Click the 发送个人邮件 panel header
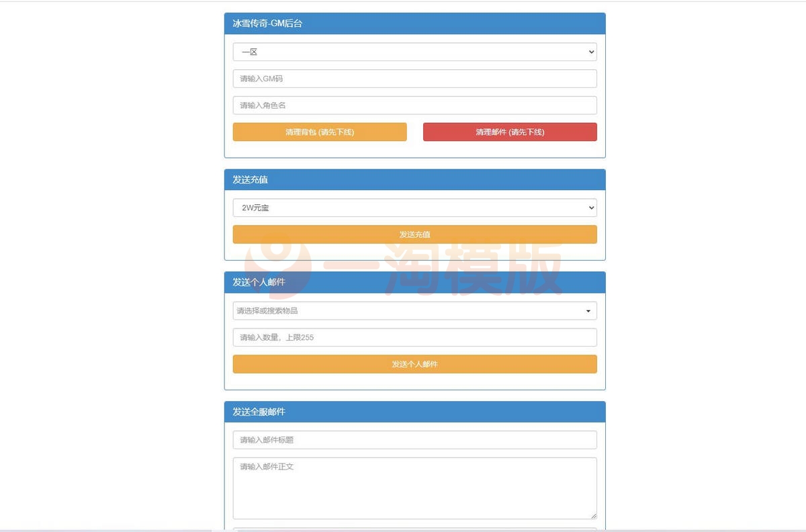 (414, 282)
